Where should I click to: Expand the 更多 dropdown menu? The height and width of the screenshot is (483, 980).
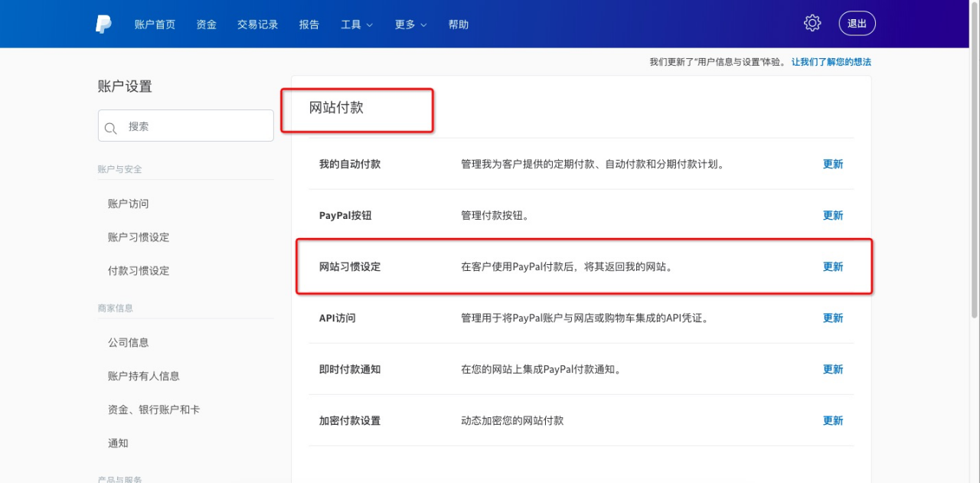click(x=411, y=24)
